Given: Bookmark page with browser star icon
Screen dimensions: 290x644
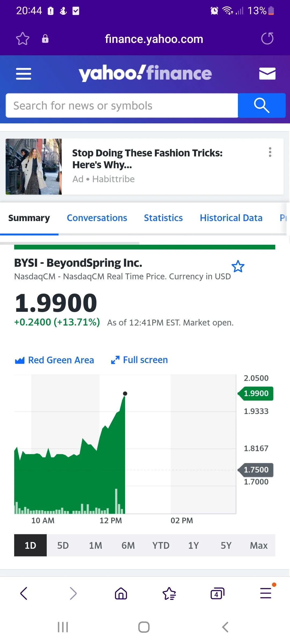Looking at the screenshot, I should tap(23, 39).
